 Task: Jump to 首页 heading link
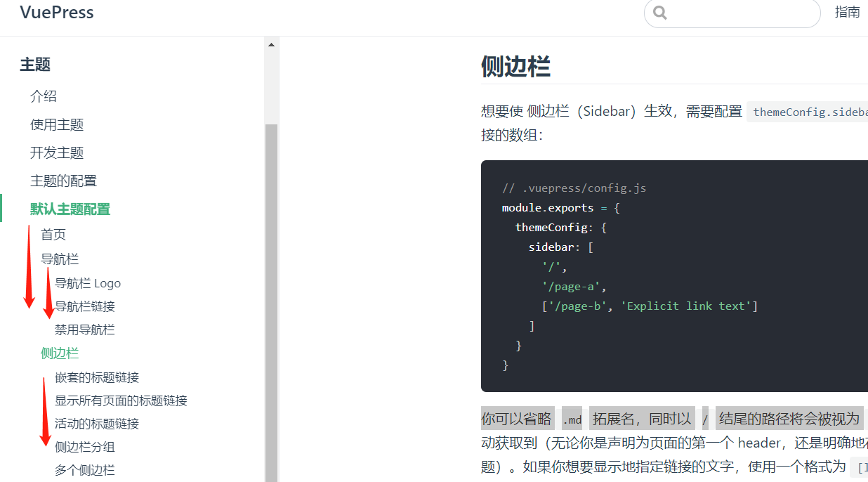coord(53,234)
